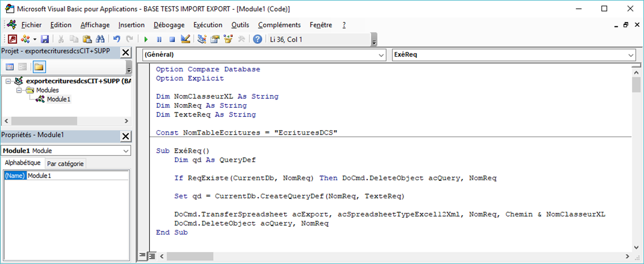Open Visual Basic Help question-mark icon
The image size is (644, 264).
257,39
